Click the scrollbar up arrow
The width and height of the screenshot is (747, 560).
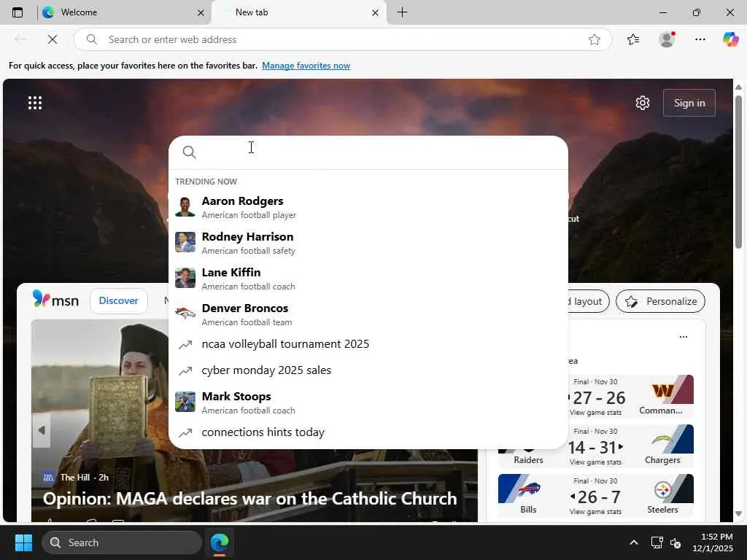[x=738, y=87]
